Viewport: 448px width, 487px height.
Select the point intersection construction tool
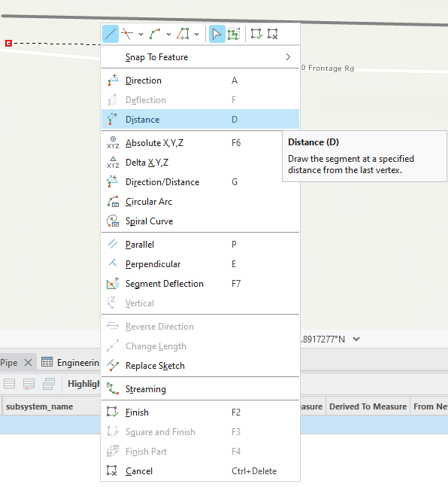(x=126, y=34)
